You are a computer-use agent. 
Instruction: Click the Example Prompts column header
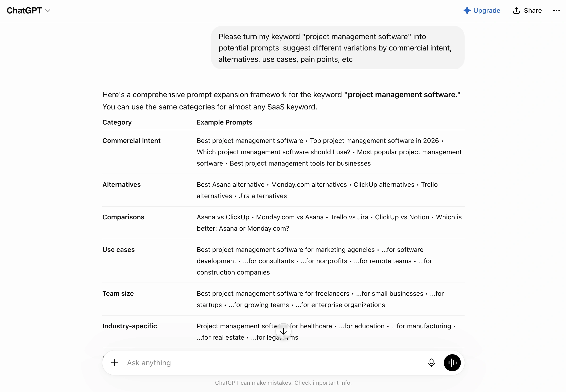224,122
